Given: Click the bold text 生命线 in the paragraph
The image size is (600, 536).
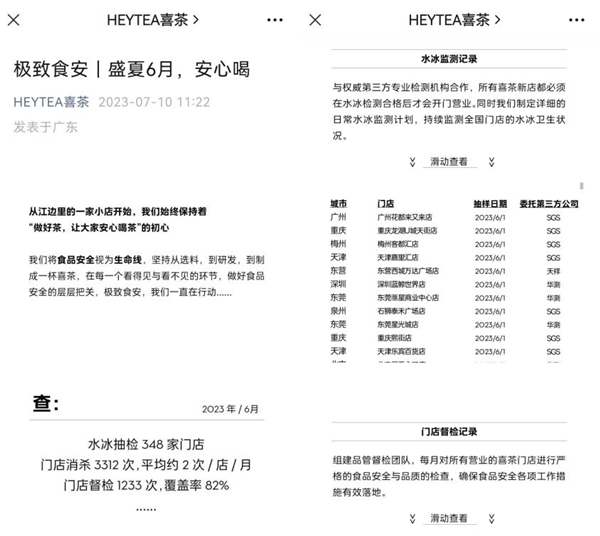Looking at the screenshot, I should 128,260.
